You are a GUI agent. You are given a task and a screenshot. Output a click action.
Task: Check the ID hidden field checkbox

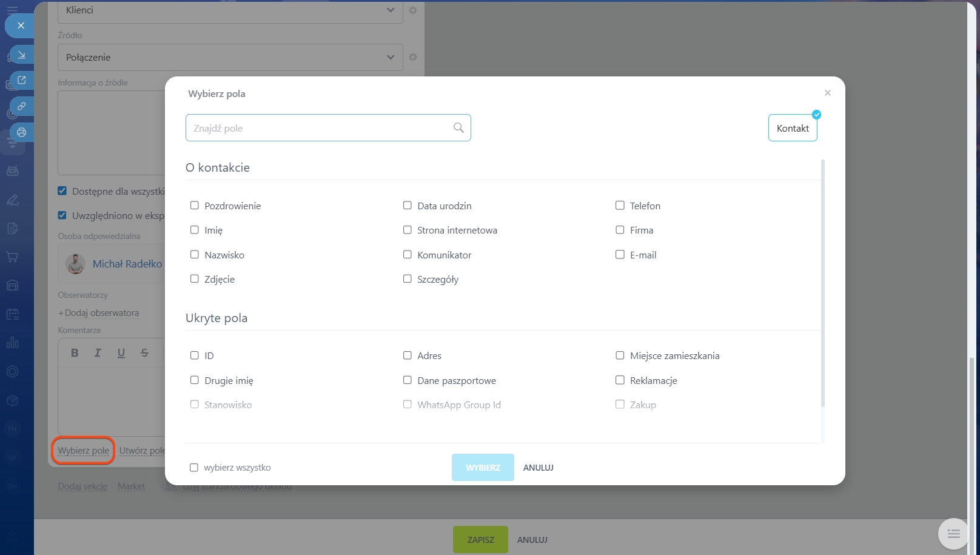point(195,355)
